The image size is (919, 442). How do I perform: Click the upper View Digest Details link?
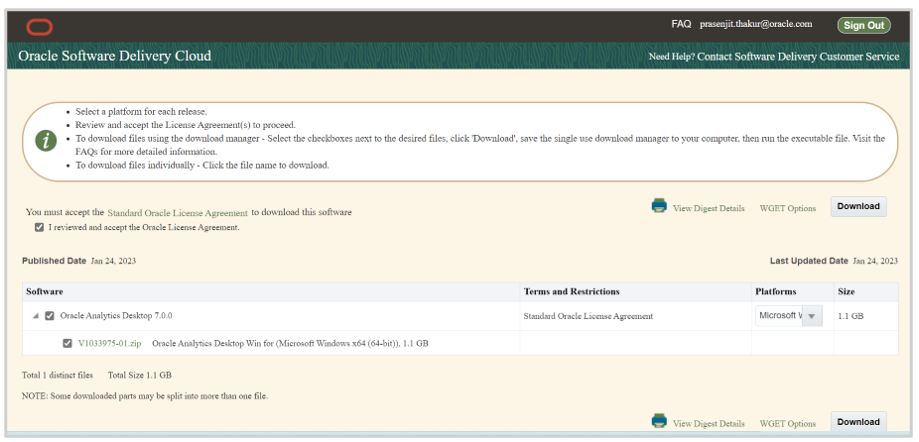click(709, 208)
